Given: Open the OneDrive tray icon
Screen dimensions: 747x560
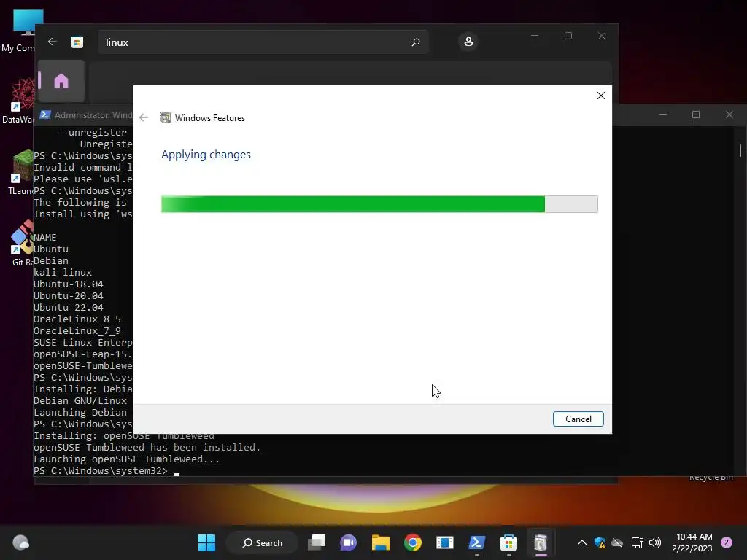Looking at the screenshot, I should pyautogui.click(x=617, y=542).
